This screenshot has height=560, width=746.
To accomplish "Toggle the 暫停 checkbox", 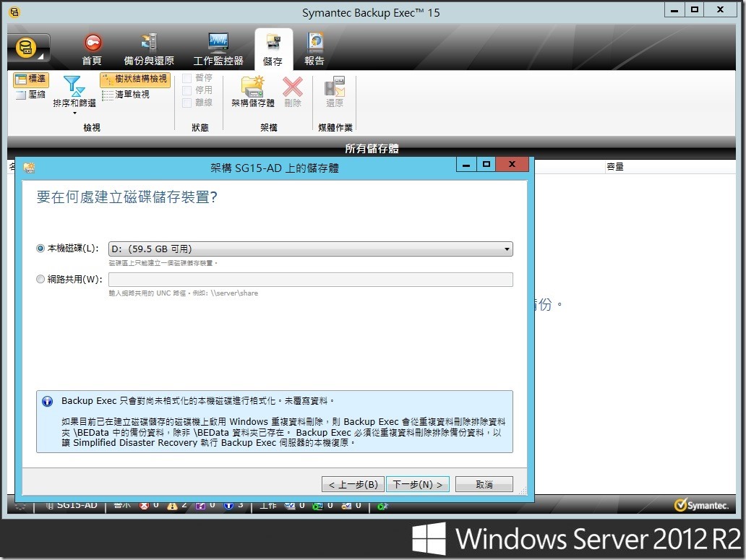I will pyautogui.click(x=187, y=78).
